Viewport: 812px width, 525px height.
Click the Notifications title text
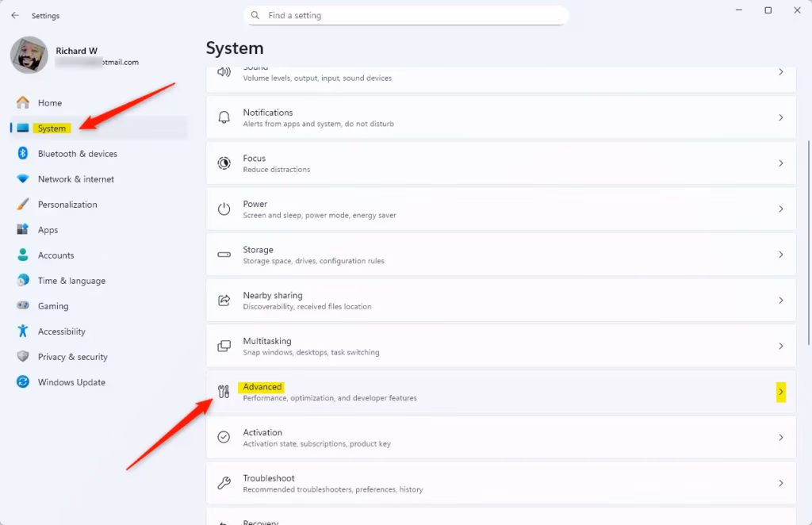click(x=268, y=113)
